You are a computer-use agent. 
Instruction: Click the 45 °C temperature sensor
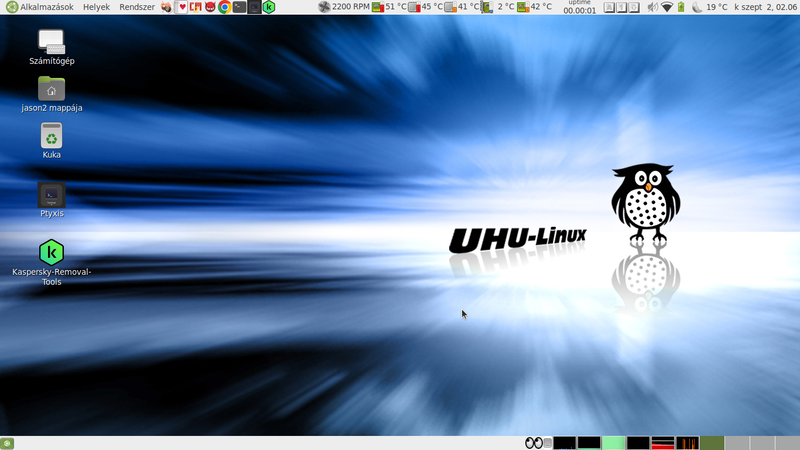tap(426, 7)
